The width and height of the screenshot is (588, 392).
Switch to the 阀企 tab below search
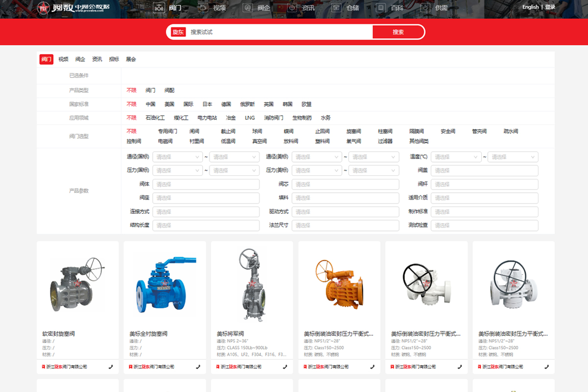pos(80,59)
